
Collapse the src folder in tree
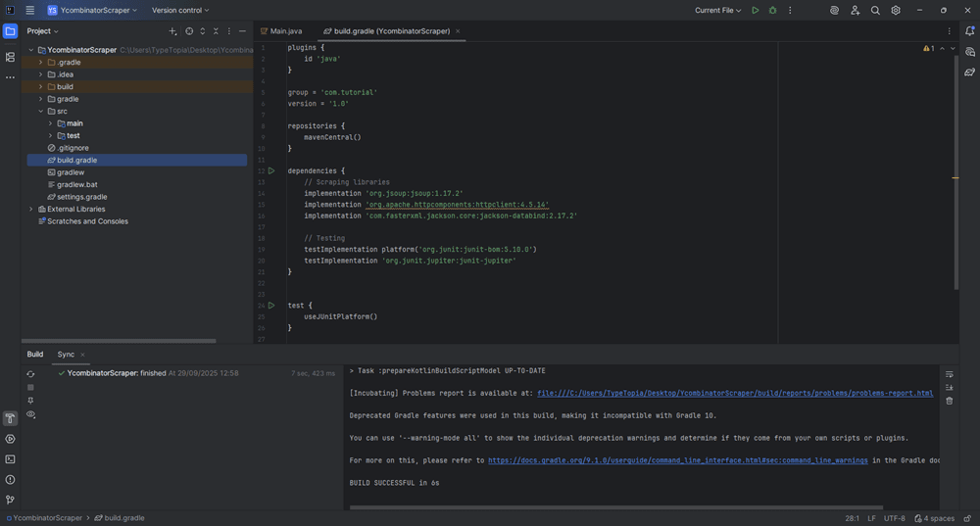(x=40, y=112)
